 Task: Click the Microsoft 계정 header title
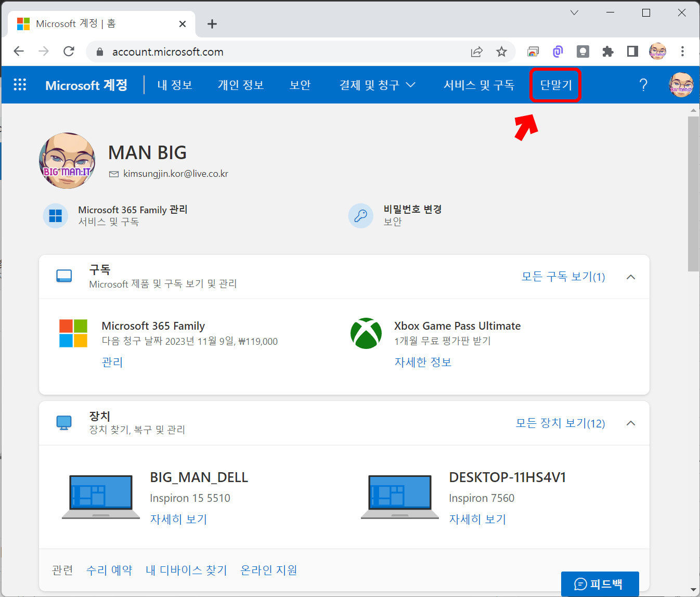pyautogui.click(x=86, y=85)
